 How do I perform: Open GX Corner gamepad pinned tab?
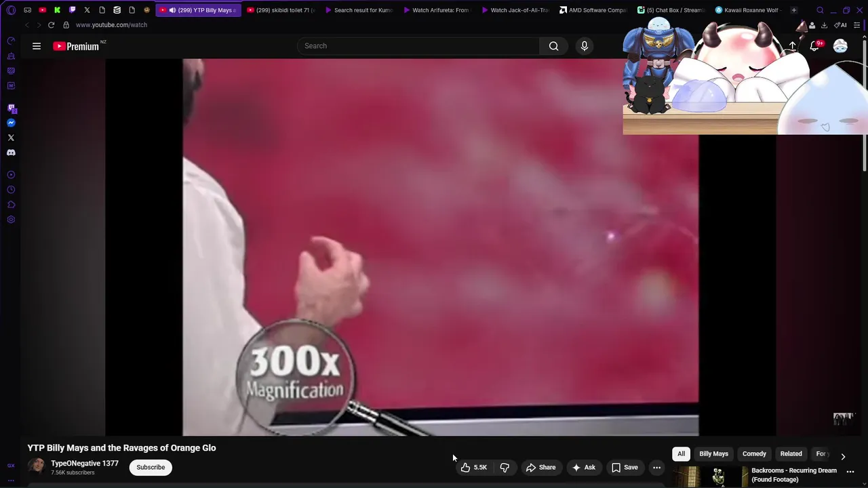click(28, 10)
